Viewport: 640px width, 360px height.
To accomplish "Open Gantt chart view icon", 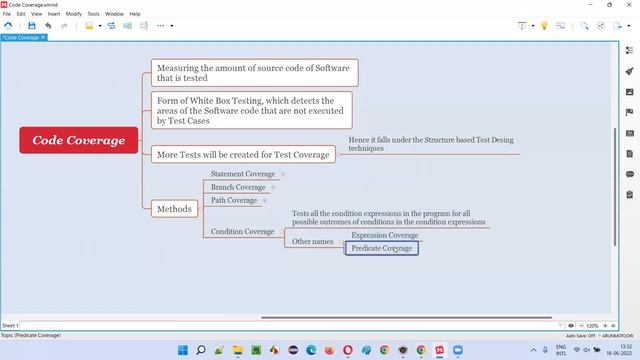I will point(561,26).
